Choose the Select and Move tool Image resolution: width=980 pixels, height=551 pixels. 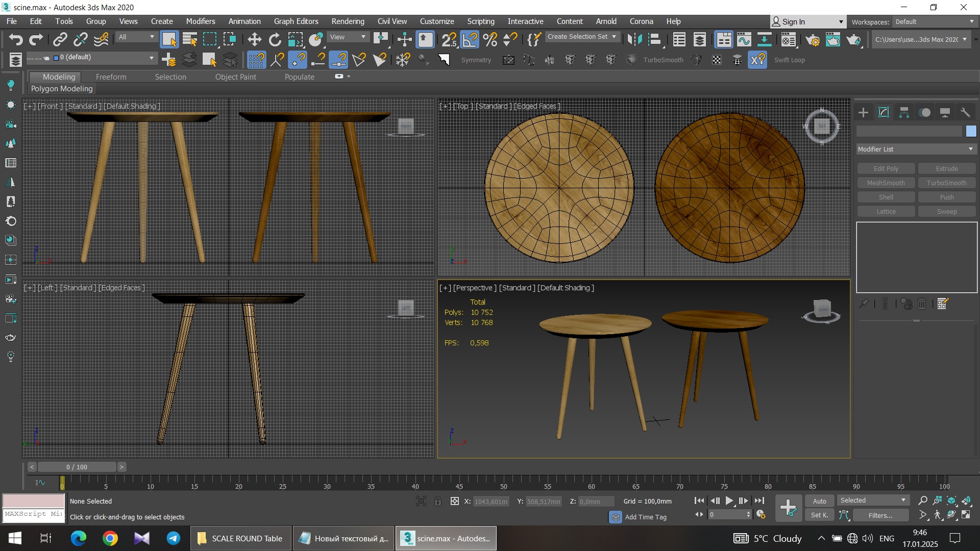pos(254,39)
